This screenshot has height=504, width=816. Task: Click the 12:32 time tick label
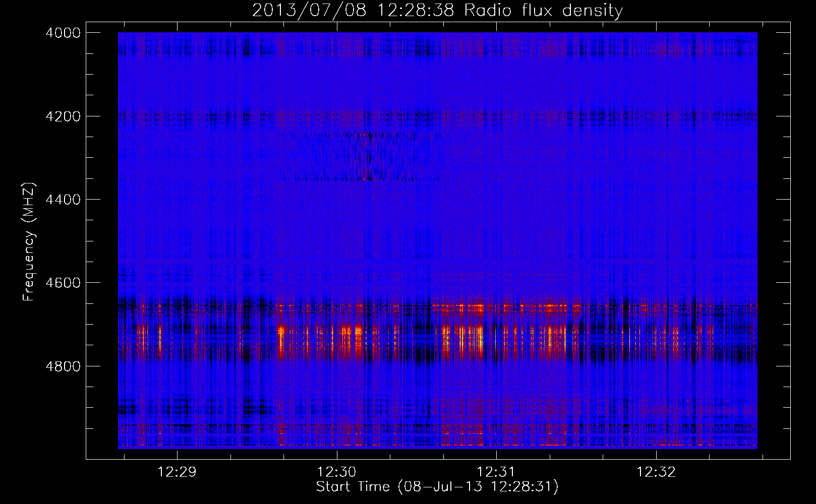[656, 472]
